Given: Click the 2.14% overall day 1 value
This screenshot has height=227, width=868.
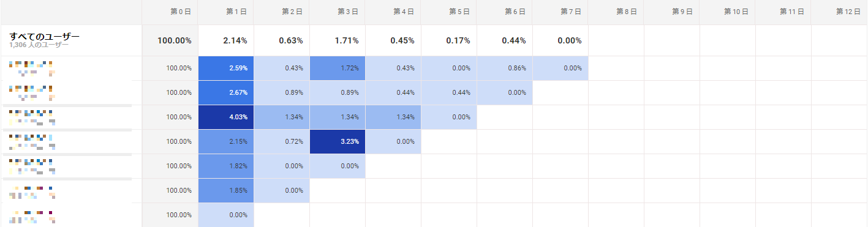Looking at the screenshot, I should point(235,40).
